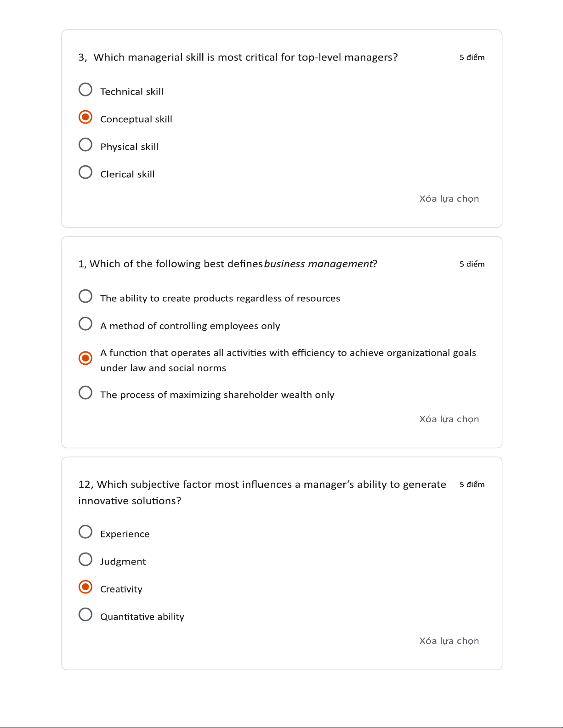Click the '5 điểm' label of question 12
563x728 pixels.
(472, 485)
